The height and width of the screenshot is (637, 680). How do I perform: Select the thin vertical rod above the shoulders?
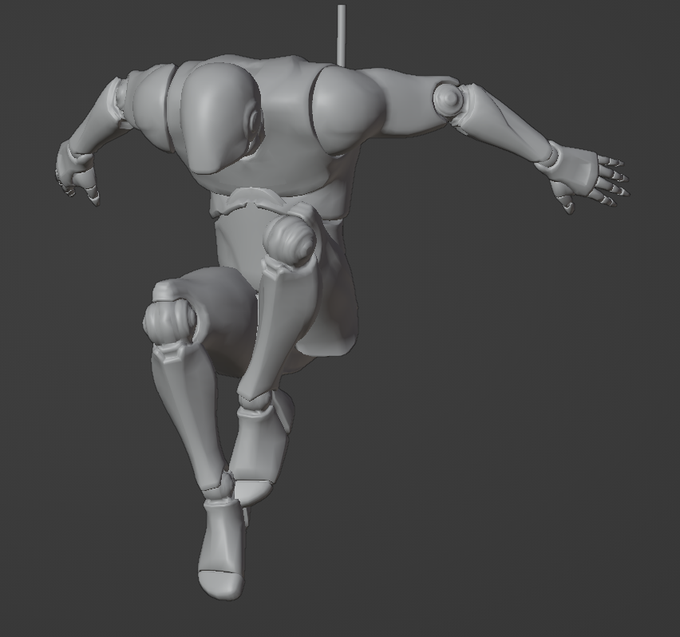coord(342,35)
